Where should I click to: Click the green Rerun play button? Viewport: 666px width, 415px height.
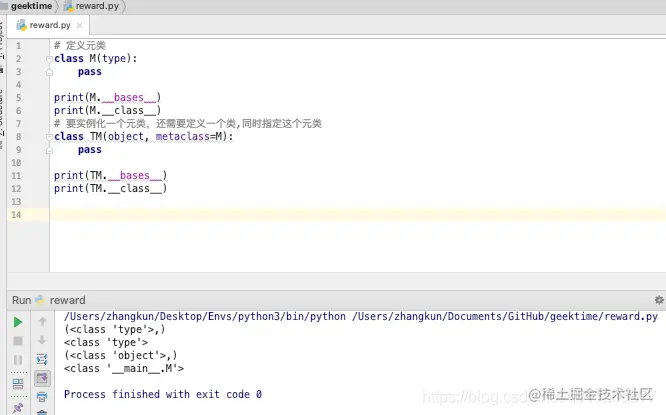point(18,322)
